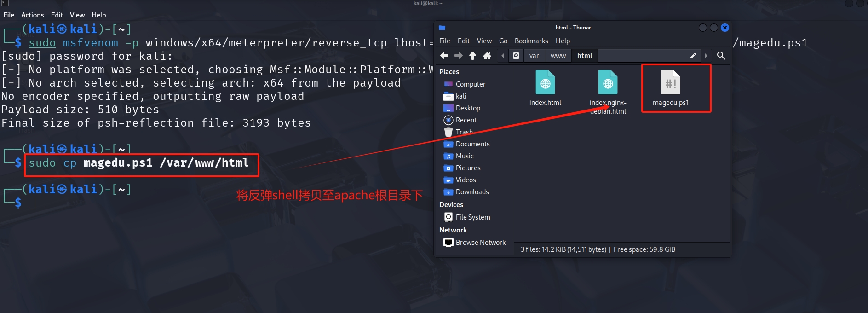Open Music folder in sidebar
The height and width of the screenshot is (313, 868).
pyautogui.click(x=459, y=156)
